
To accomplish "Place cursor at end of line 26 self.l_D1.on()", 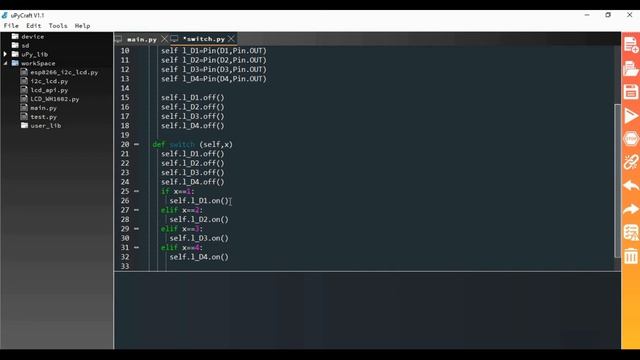I will click(229, 201).
